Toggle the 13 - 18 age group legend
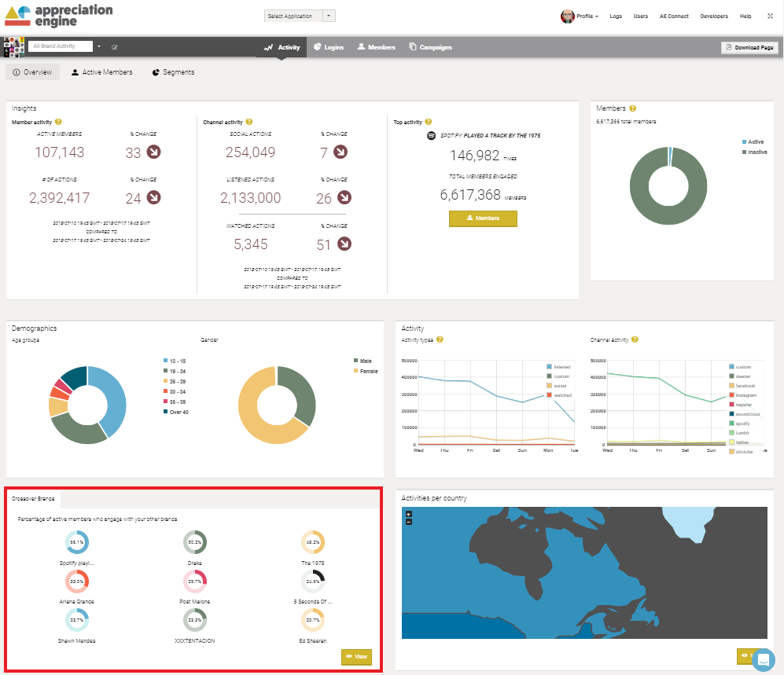784x675 pixels. [x=175, y=361]
